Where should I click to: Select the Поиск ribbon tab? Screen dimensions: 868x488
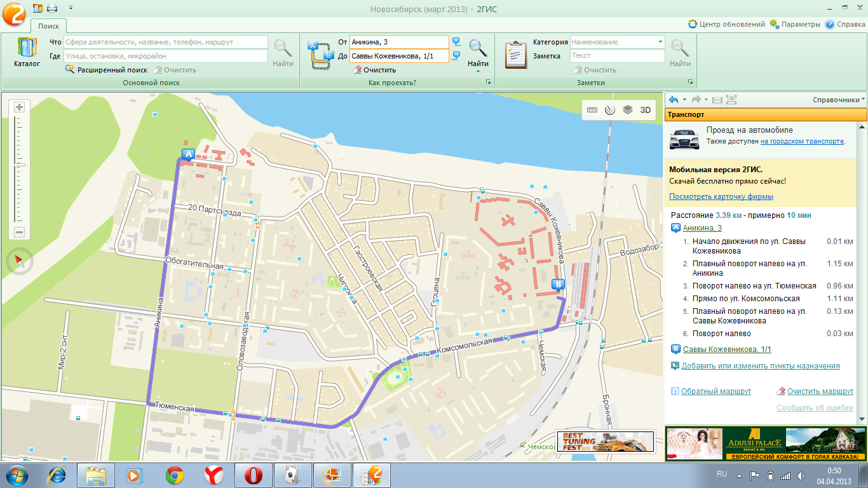pos(48,26)
